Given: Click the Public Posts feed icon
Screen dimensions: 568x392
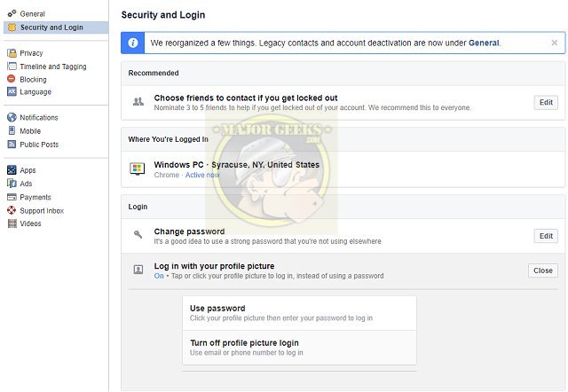Looking at the screenshot, I should 12,145.
